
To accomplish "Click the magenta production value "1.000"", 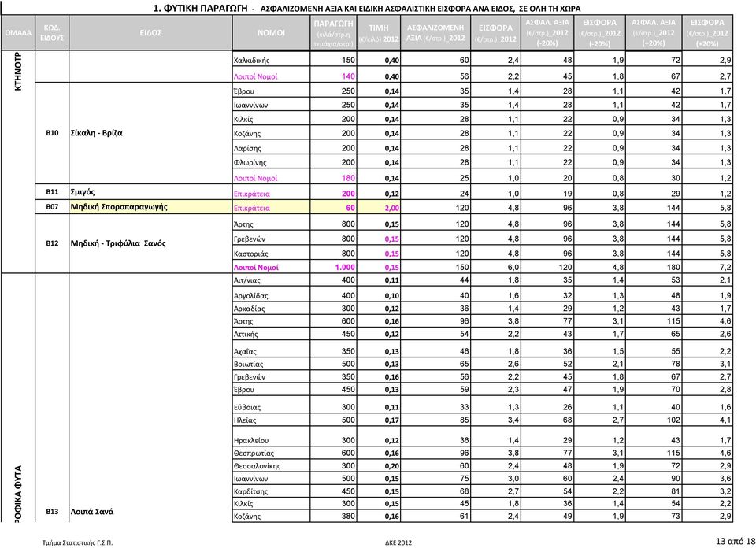I will pyautogui.click(x=345, y=268).
